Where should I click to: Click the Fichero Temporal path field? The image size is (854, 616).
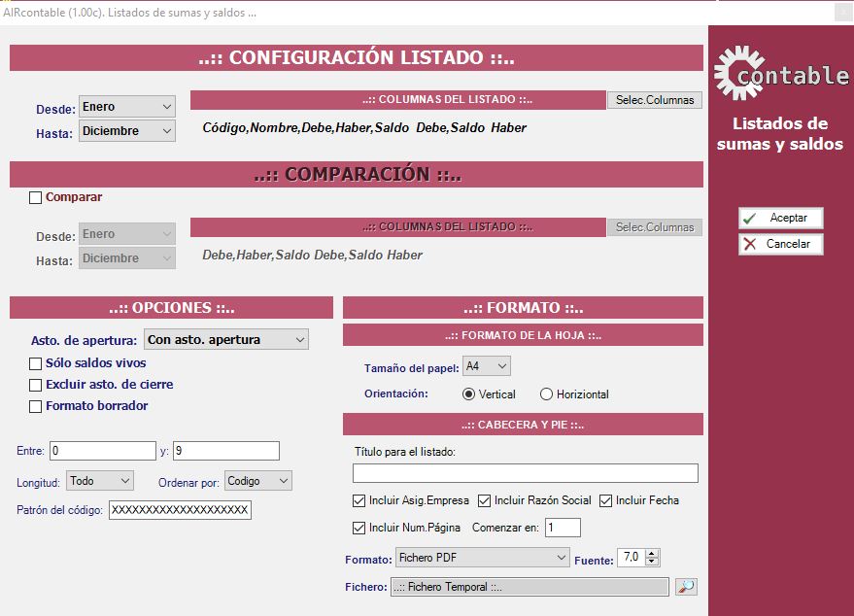click(529, 587)
